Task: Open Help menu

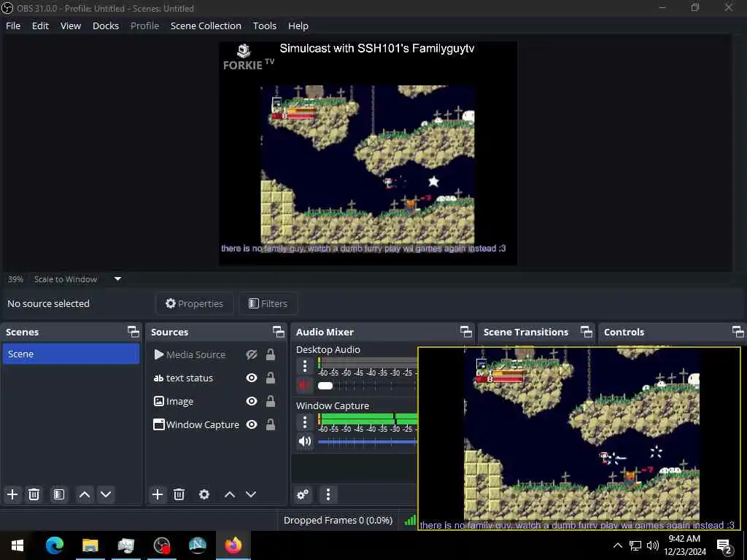Action: point(298,26)
